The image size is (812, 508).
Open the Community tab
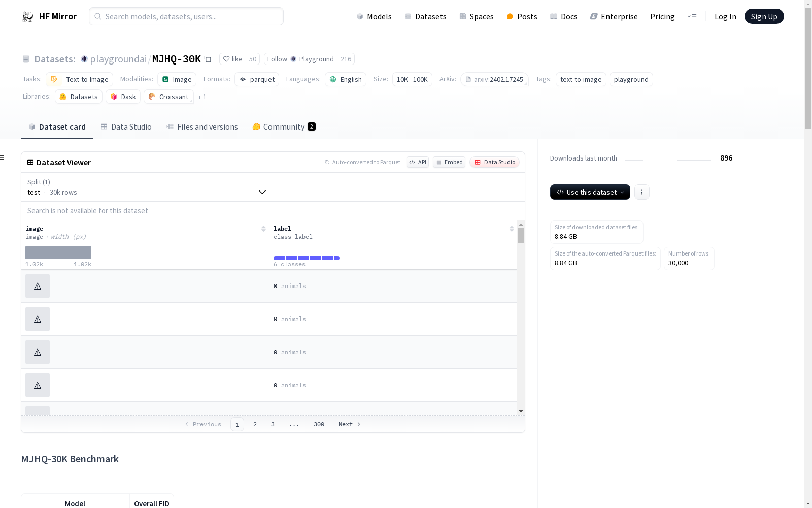click(x=284, y=127)
